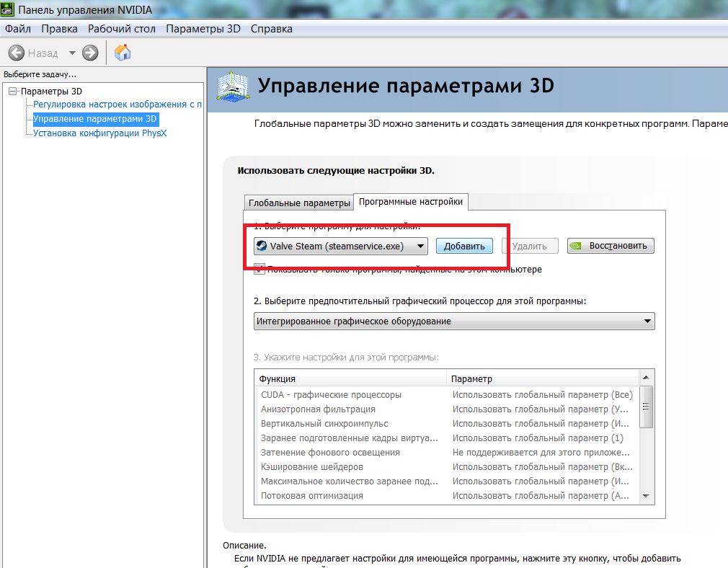Click the 3D settings header cube icon
728x568 pixels.
[233, 86]
